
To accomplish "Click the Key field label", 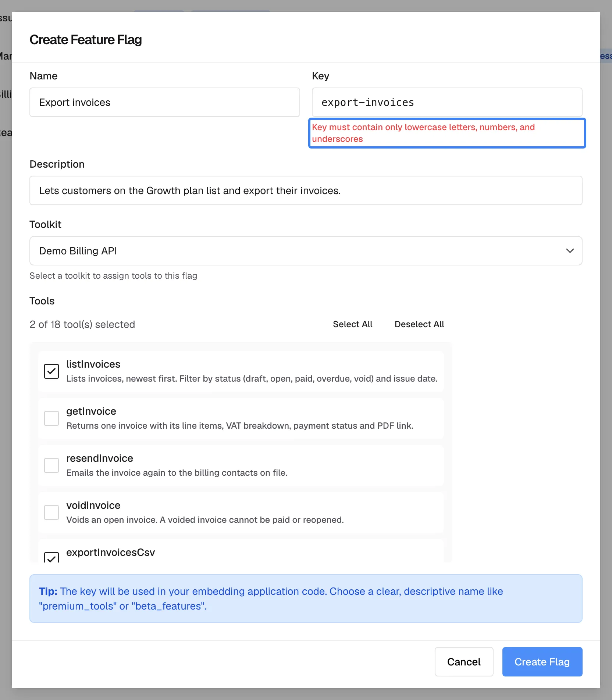I will tap(321, 76).
